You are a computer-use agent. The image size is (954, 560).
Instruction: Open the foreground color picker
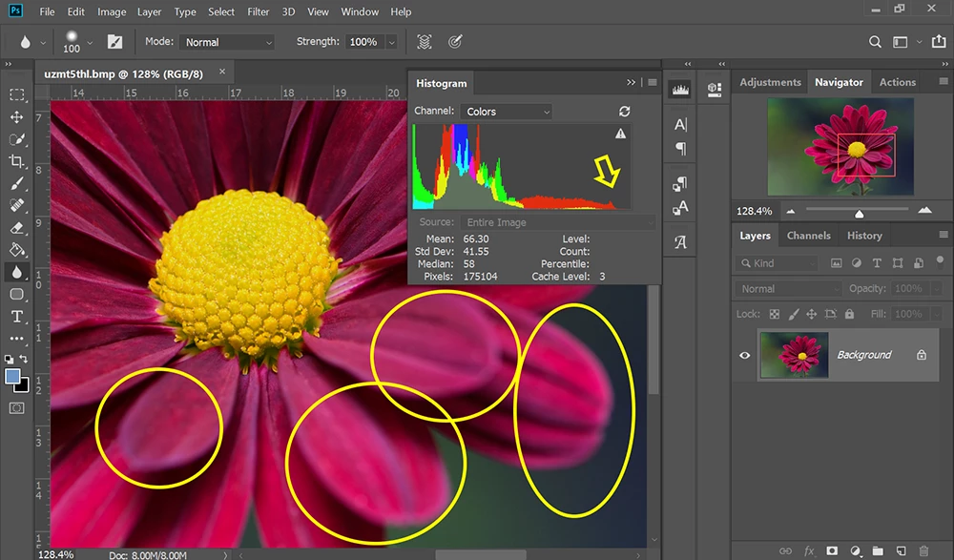coord(12,376)
